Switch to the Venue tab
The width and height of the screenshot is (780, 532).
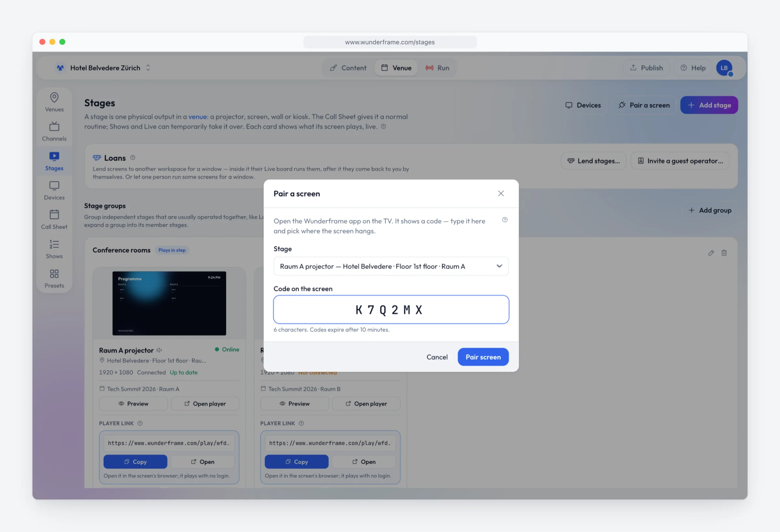(396, 68)
